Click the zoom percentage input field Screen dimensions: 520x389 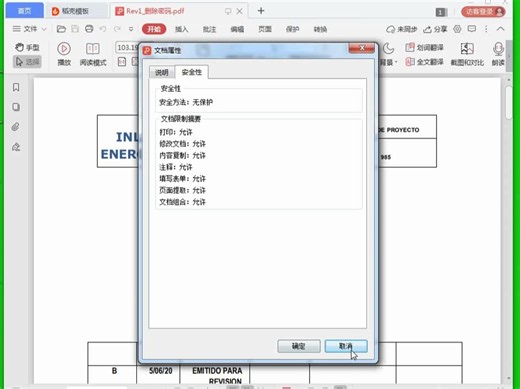[x=127, y=48]
